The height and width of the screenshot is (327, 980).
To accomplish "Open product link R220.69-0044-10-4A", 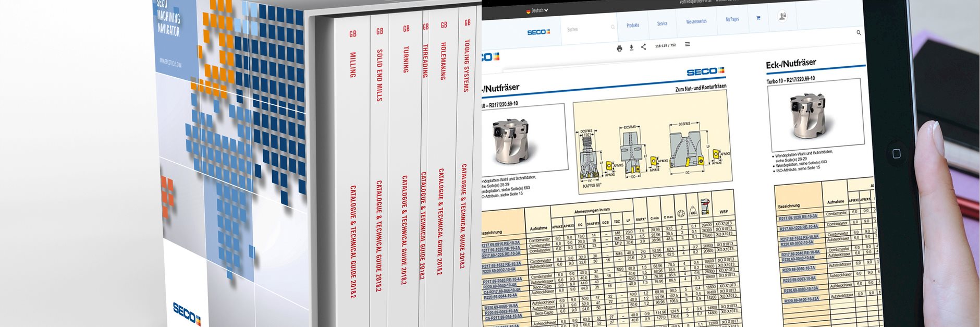I will tap(501, 296).
